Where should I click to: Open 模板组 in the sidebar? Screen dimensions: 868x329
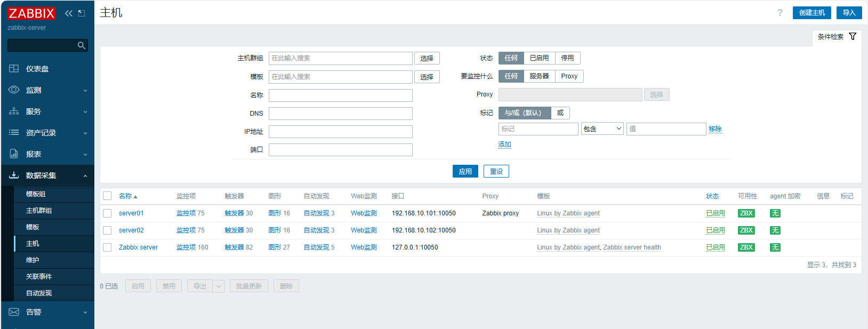(x=36, y=194)
